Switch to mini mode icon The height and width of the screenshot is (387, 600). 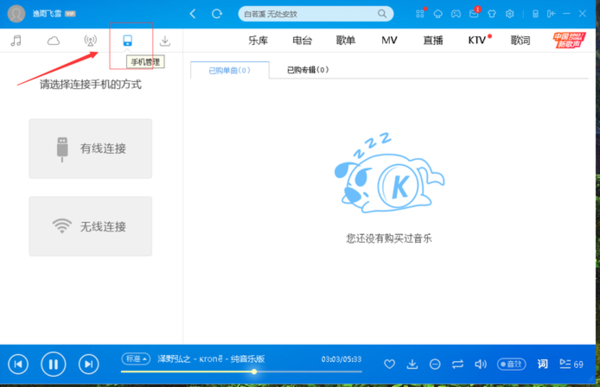point(551,14)
